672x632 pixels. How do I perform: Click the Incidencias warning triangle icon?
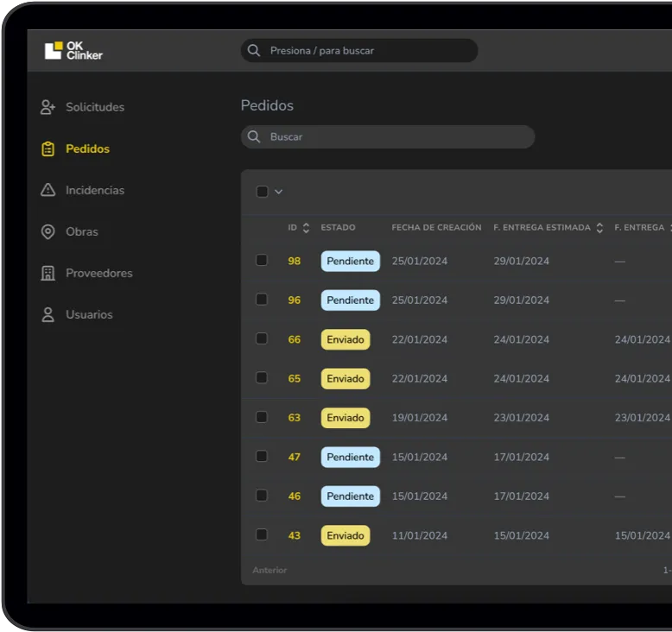[48, 190]
